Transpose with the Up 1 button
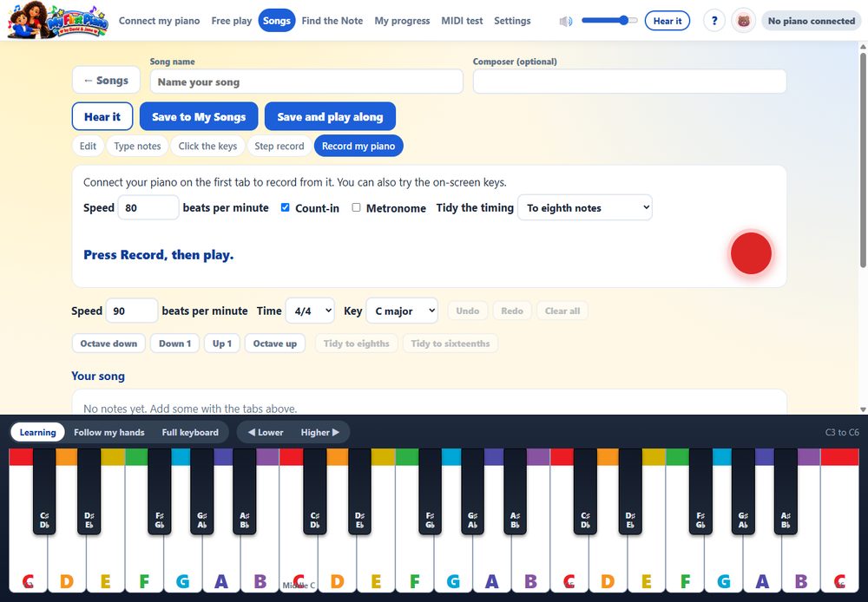 222,344
